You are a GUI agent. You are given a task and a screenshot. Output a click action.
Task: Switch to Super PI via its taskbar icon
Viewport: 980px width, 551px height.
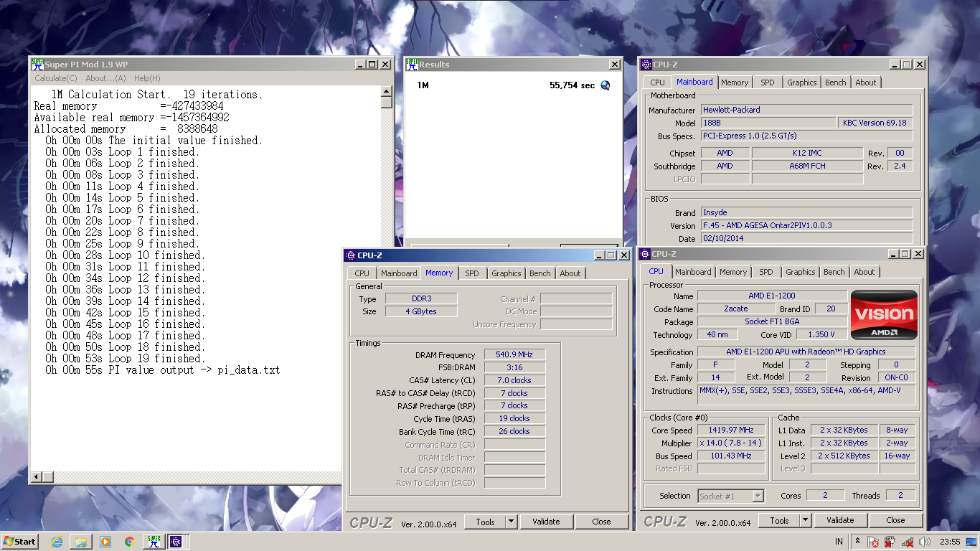(x=154, y=542)
